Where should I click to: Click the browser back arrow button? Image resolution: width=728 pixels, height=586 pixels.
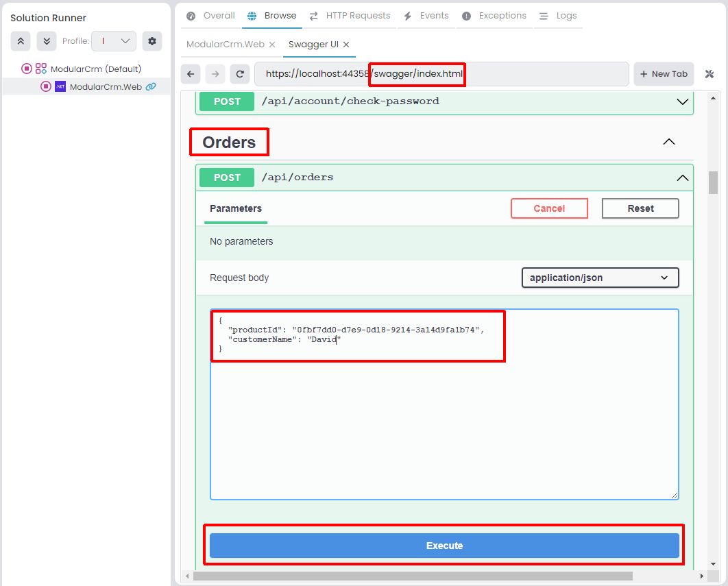pyautogui.click(x=191, y=74)
